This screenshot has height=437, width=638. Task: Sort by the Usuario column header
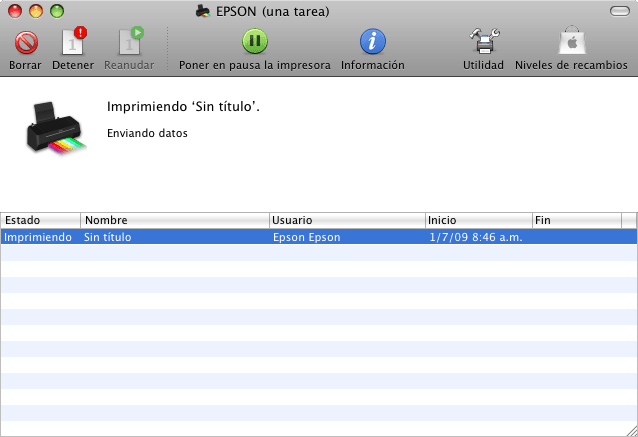(347, 220)
